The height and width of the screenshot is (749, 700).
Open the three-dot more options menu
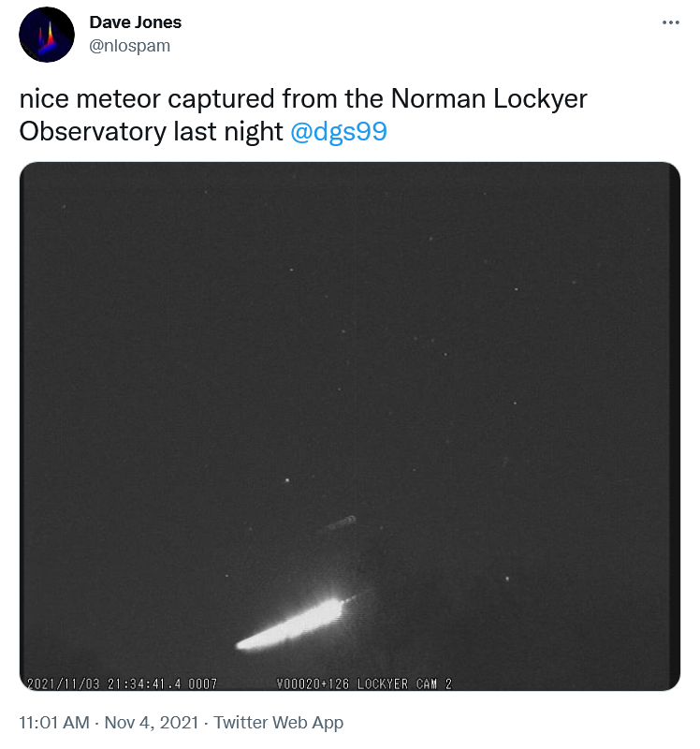coord(670,23)
